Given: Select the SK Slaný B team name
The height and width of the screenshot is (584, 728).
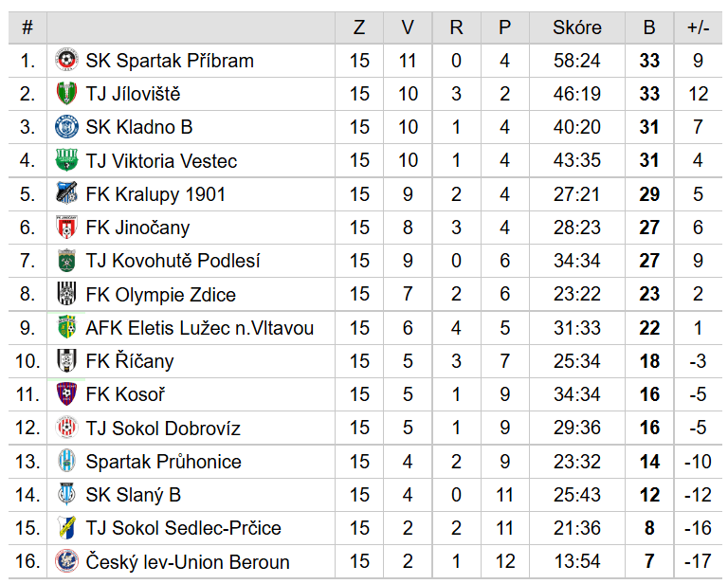Looking at the screenshot, I should coord(134,495).
